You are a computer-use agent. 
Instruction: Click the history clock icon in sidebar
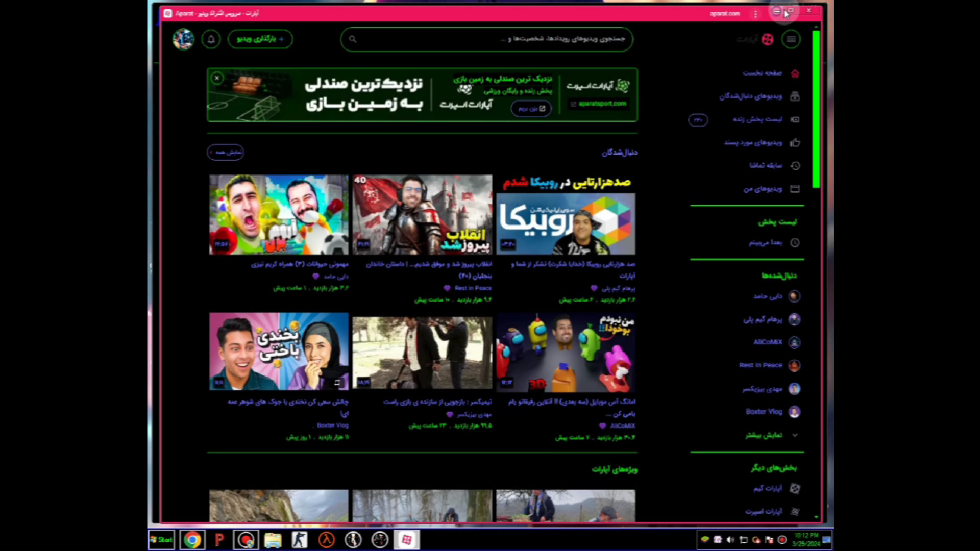point(795,166)
